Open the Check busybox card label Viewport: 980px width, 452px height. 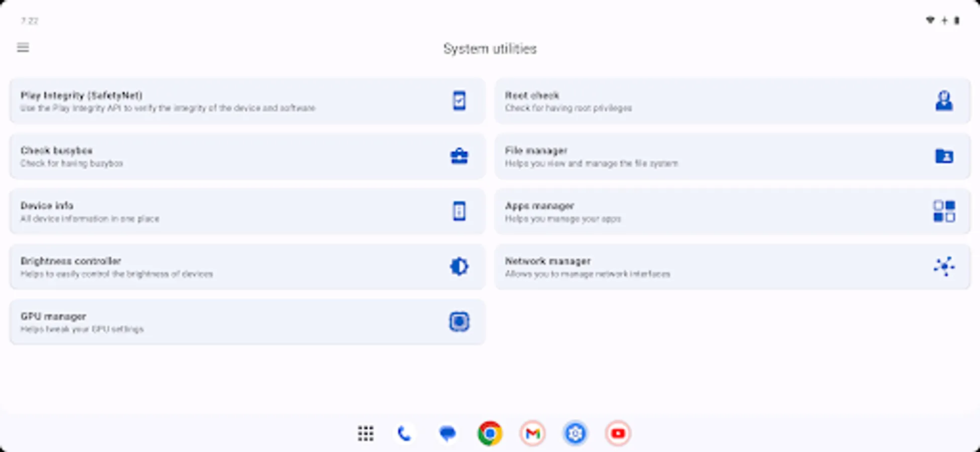[x=57, y=151]
